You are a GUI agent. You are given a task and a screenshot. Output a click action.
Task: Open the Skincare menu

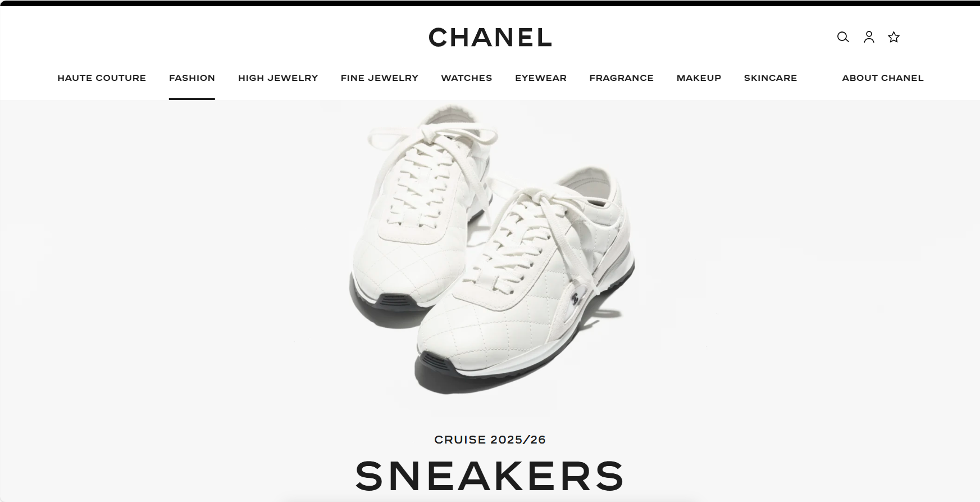[771, 78]
